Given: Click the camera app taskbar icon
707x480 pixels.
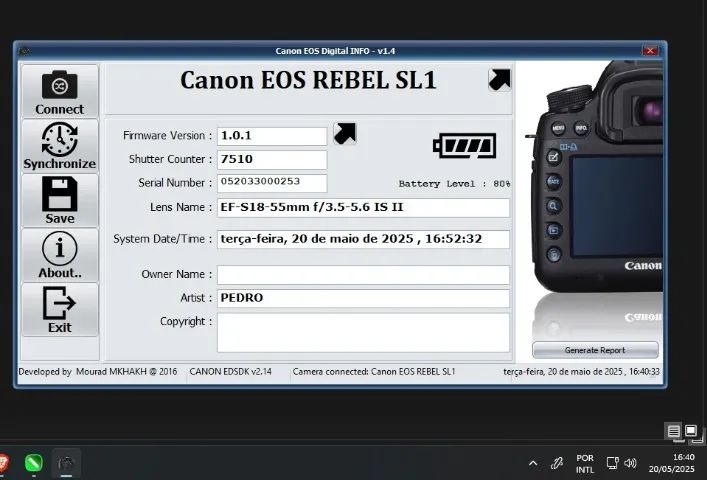Looking at the screenshot, I should coord(66,463).
